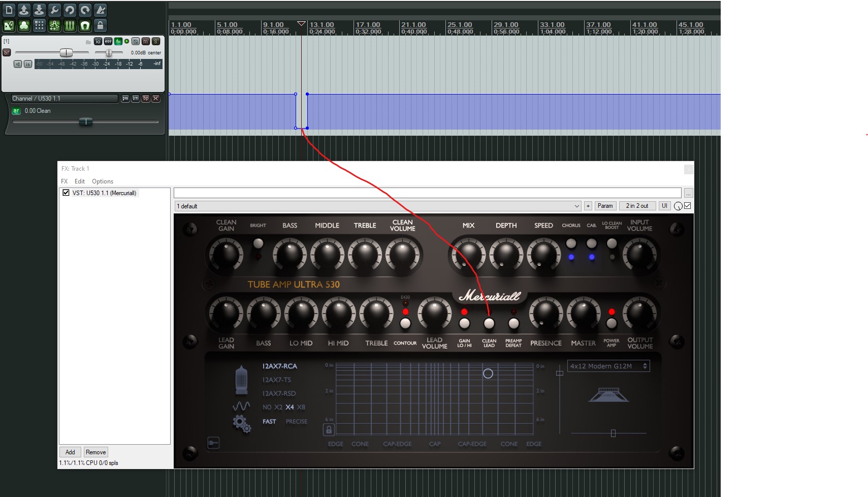Click the '2 in 2 out' routing button

coord(637,206)
